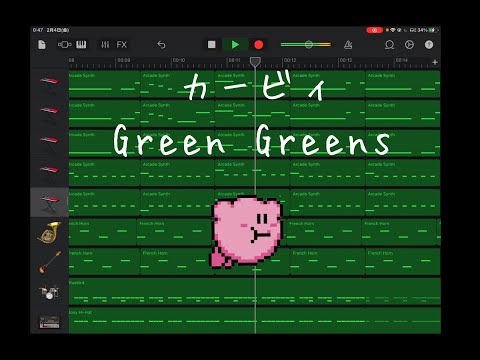This screenshot has width=480, height=360.
Task: Tap the playhead marker on the ruler
Action: pos(255,62)
